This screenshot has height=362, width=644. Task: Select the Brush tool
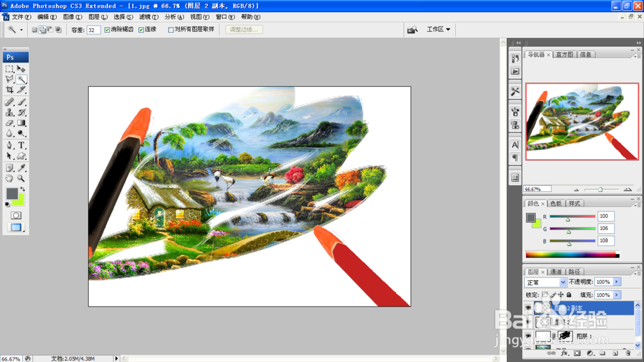(x=21, y=102)
